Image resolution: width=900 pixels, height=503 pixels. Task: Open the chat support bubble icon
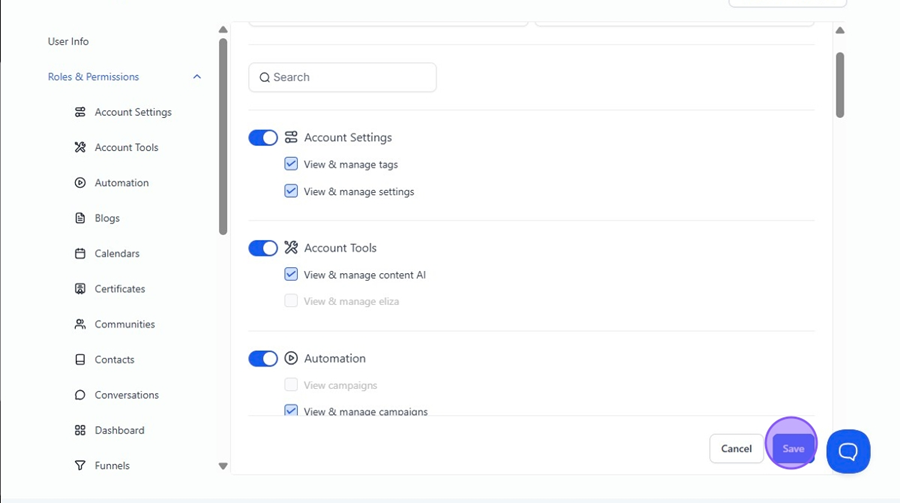point(848,451)
